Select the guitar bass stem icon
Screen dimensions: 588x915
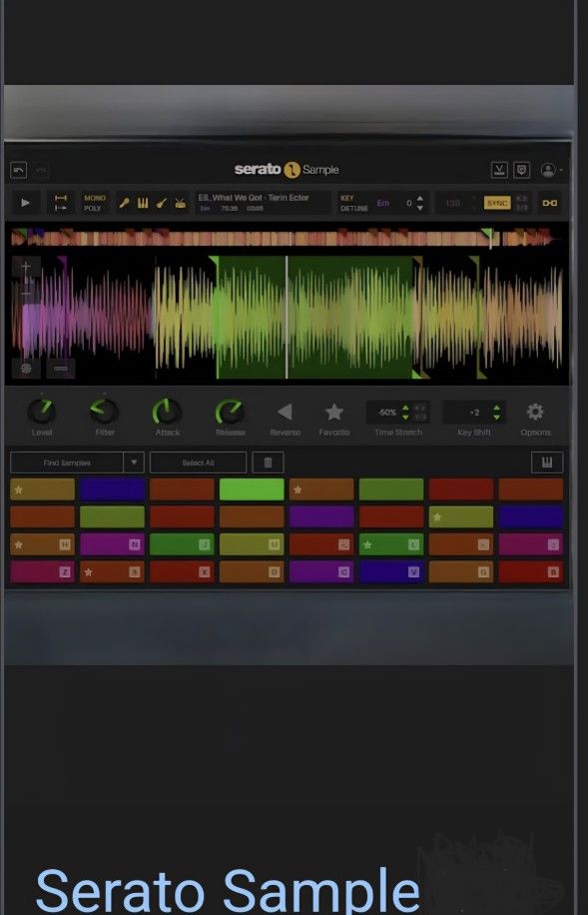162,203
